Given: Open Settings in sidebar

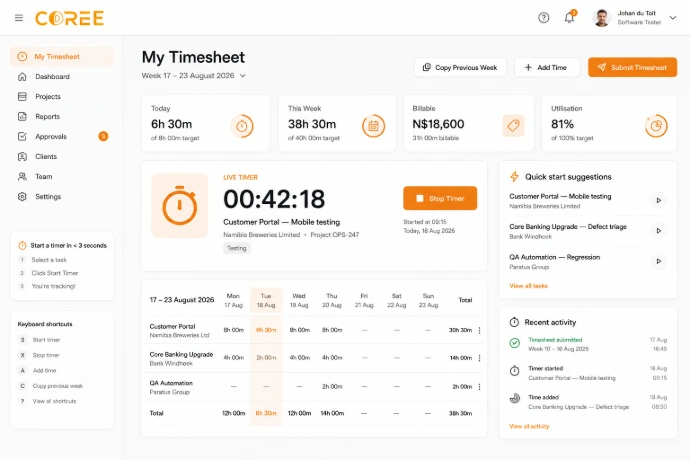Looking at the screenshot, I should [x=62, y=196].
